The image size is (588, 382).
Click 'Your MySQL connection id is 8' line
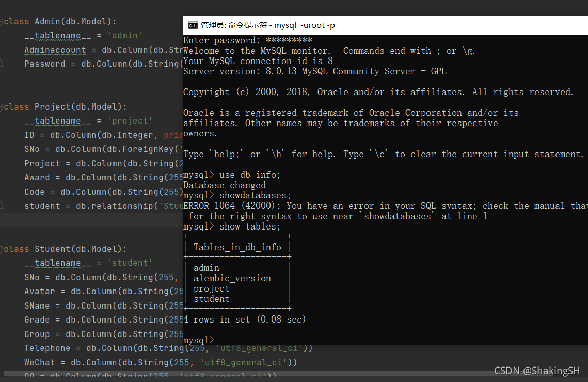tap(258, 61)
